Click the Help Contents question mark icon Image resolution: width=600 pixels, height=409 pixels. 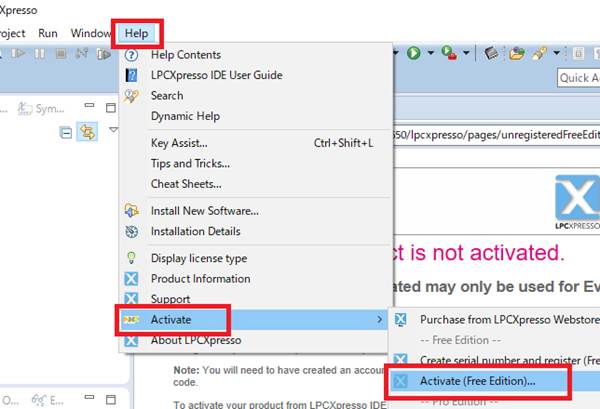131,55
